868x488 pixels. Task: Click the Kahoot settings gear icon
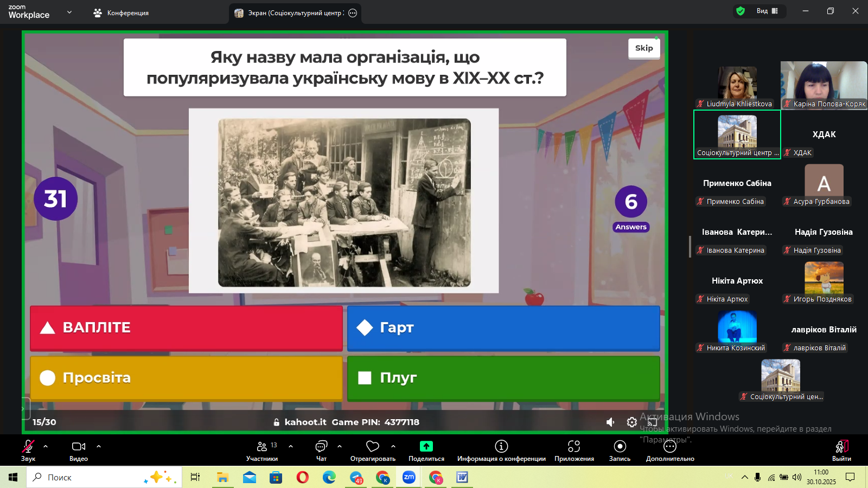pos(632,422)
